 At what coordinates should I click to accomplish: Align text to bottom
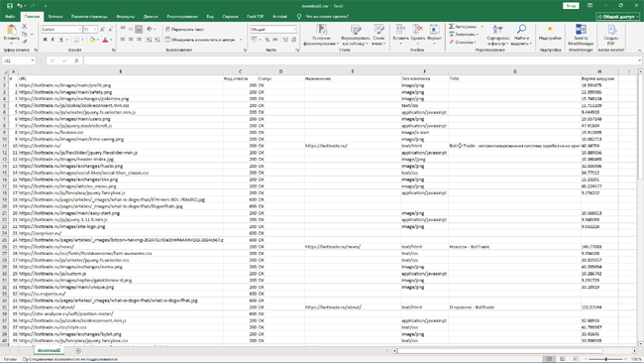tap(139, 29)
